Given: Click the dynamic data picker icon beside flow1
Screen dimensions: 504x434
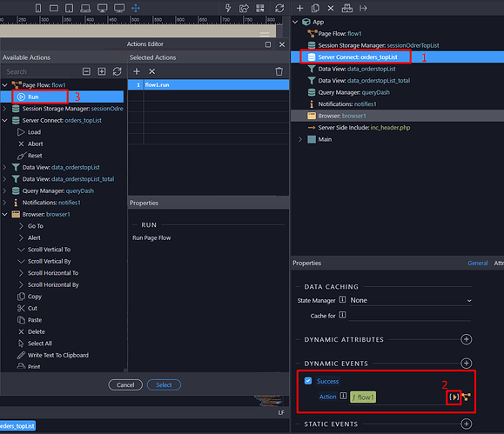Looking at the screenshot, I should point(454,397).
